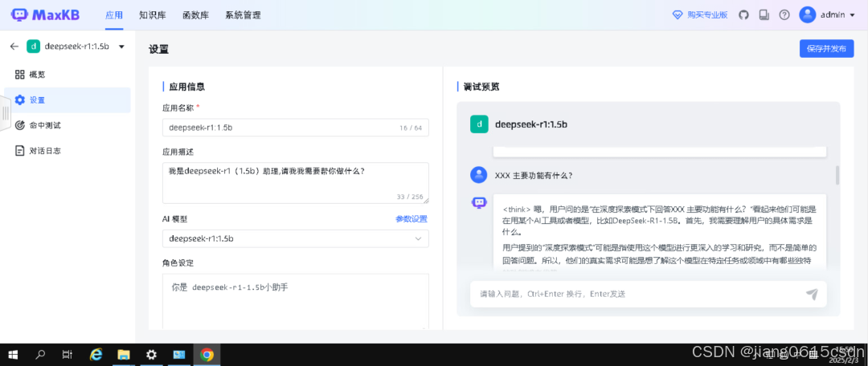Viewport: 868px width, 366px height.
Task: Open the GitHub icon link
Action: (x=744, y=15)
